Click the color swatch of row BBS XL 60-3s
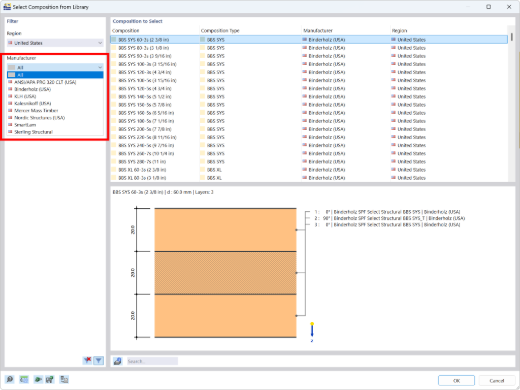520x390 pixels. (x=114, y=170)
